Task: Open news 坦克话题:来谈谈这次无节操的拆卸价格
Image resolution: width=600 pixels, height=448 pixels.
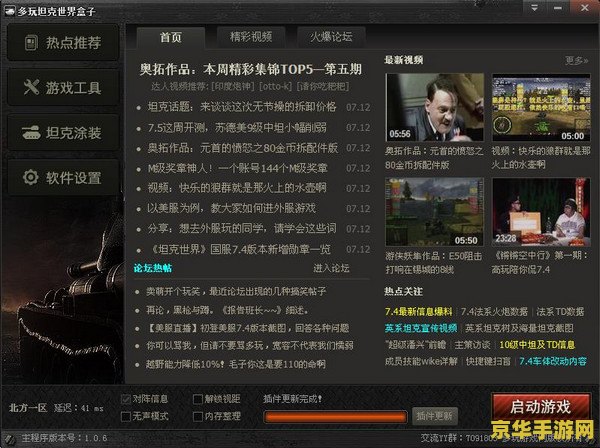Action: 242,107
